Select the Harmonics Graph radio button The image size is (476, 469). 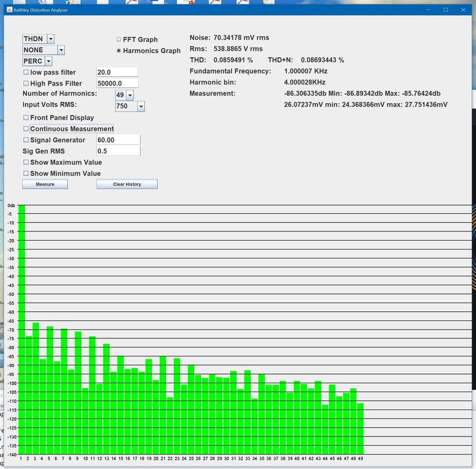pyautogui.click(x=119, y=51)
